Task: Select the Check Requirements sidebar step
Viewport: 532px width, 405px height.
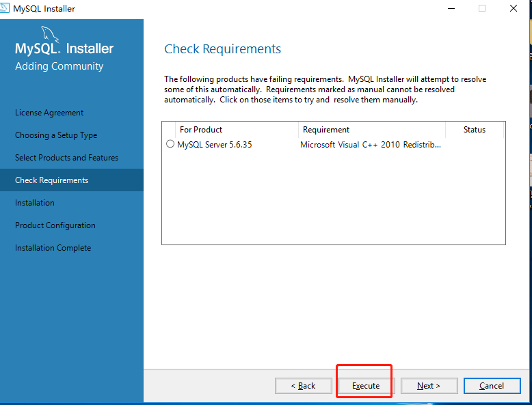Action: pos(72,180)
